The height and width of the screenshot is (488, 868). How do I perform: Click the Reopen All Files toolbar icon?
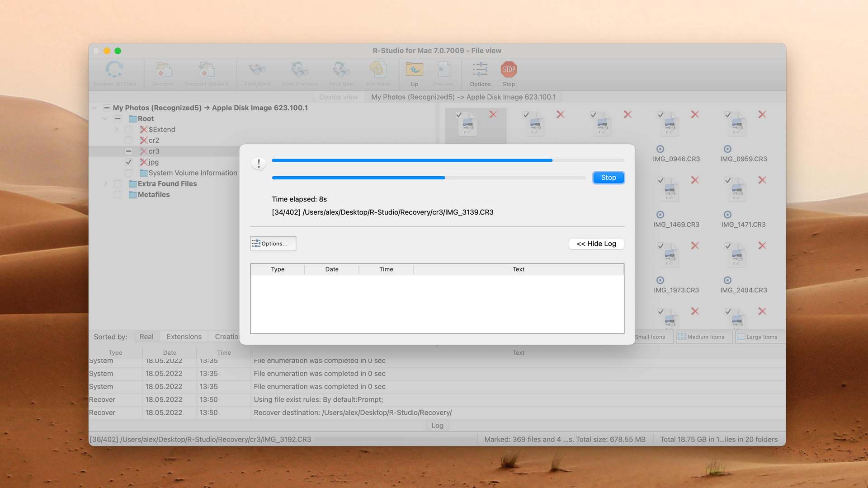(x=114, y=70)
